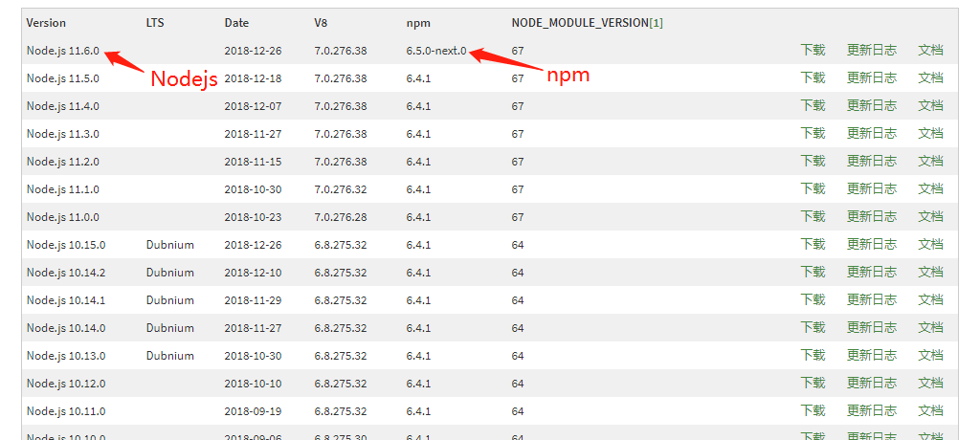Click the Date column header
Screen dimensions: 980x440
236,23
